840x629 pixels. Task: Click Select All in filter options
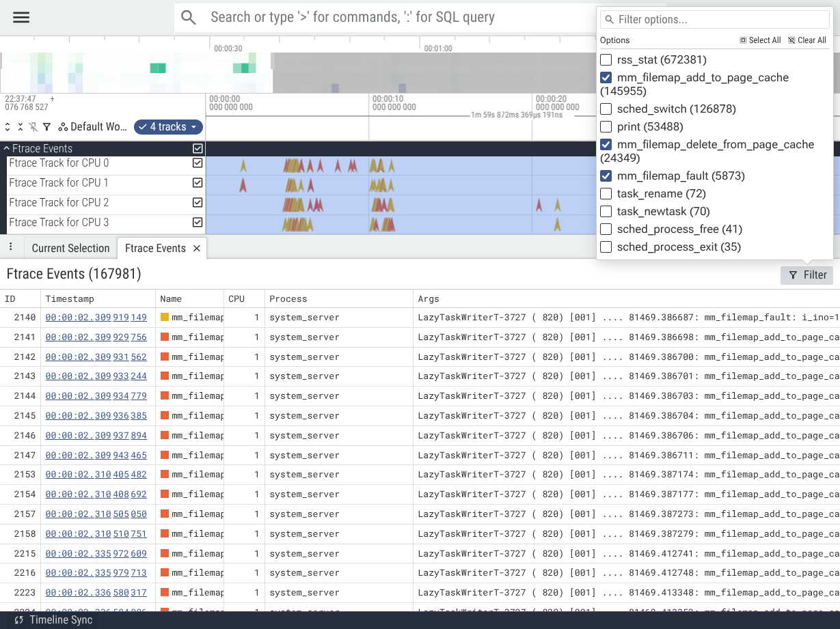[x=760, y=40]
